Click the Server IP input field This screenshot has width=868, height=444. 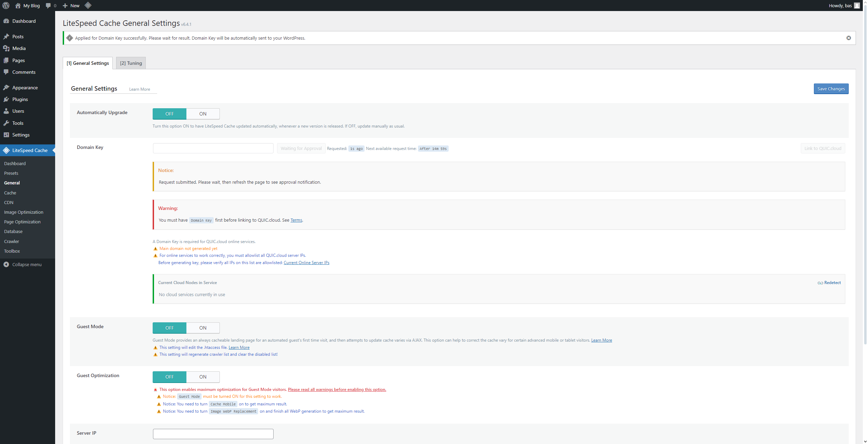[213, 434]
